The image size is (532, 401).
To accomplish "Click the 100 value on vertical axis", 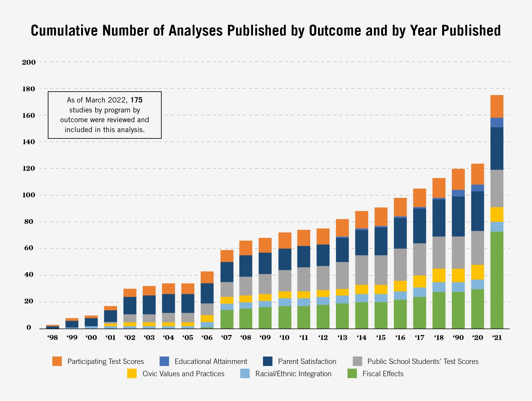I will pos(29,195).
